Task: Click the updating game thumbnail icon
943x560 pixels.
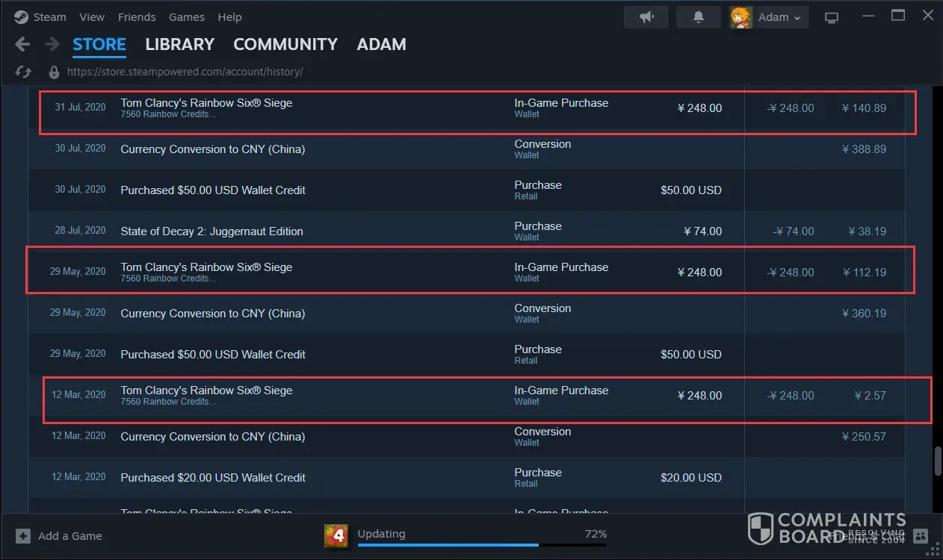Action: [336, 535]
